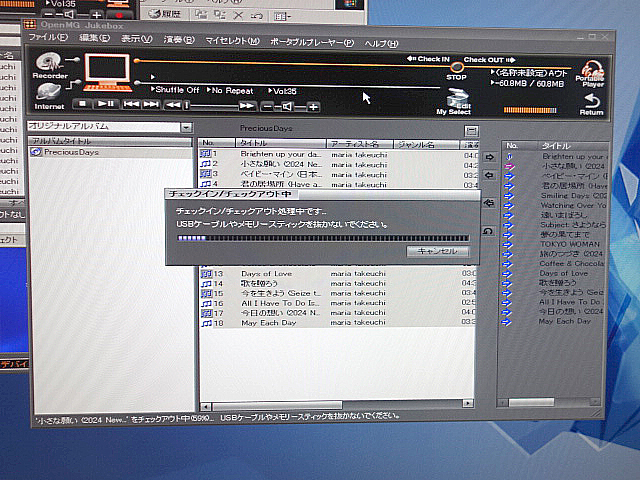This screenshot has height=480, width=640.
Task: Click the Check IN label
Action: click(x=428, y=59)
